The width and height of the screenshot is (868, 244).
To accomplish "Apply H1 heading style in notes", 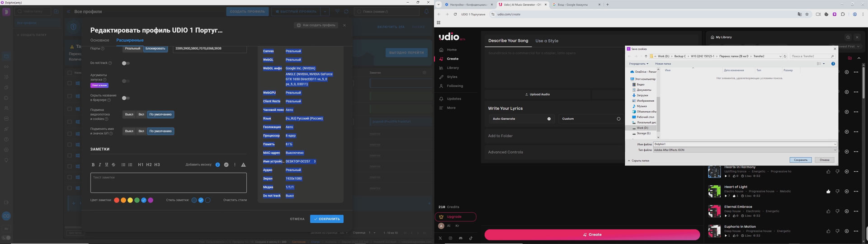I will 141,164.
